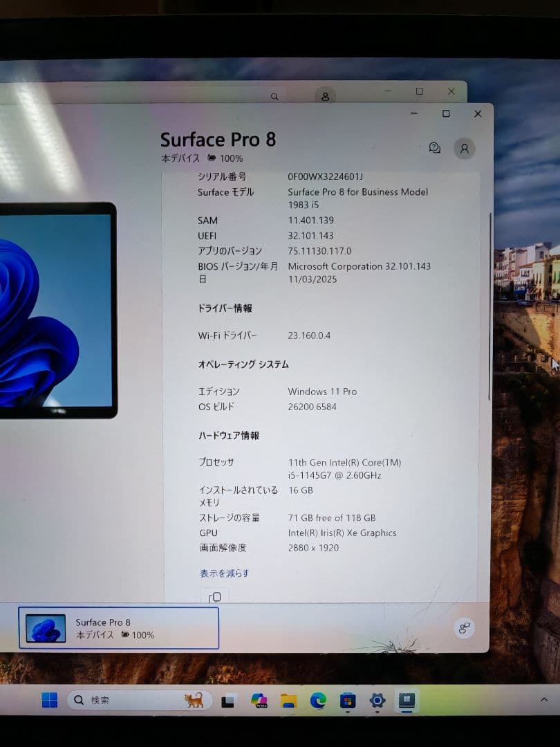Open the help and feedback icon in Surface app
Viewport: 560px width, 747px height.
point(434,147)
